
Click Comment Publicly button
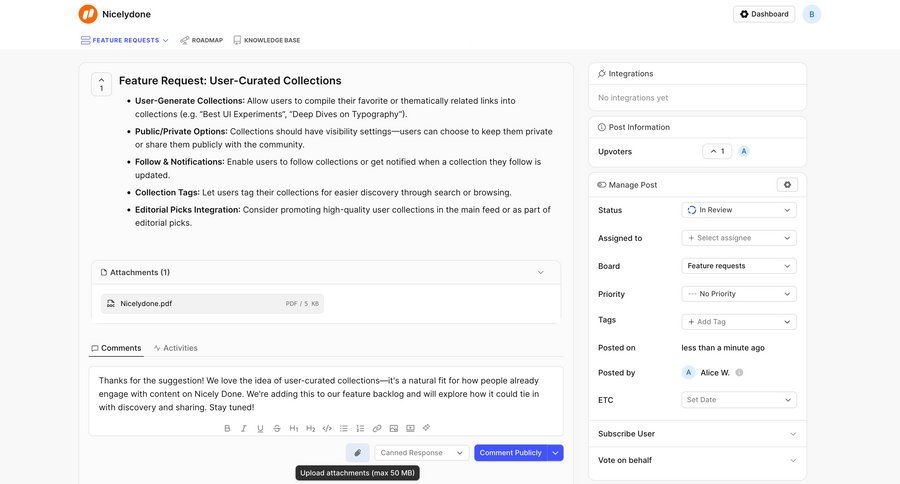(x=510, y=452)
